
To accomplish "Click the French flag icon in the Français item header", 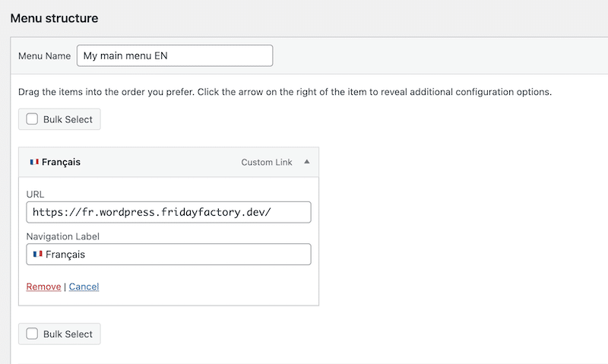I will coord(34,162).
